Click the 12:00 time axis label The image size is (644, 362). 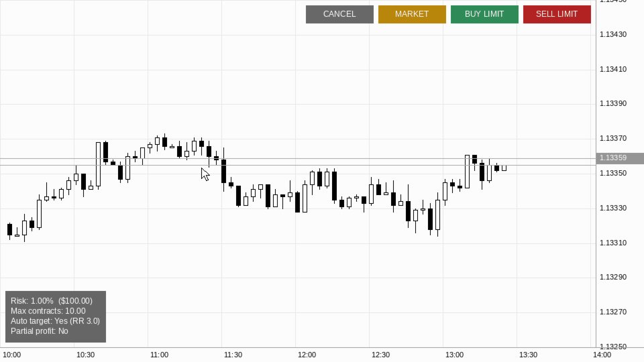[307, 355]
